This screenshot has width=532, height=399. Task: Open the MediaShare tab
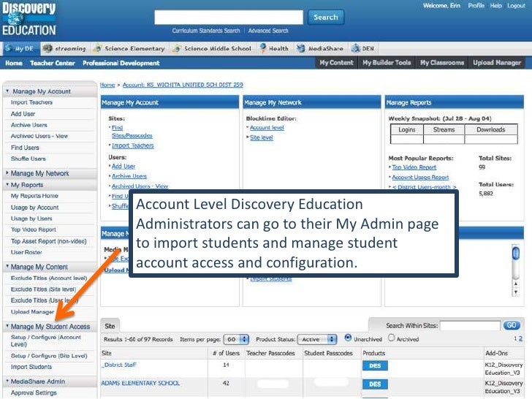[x=320, y=48]
